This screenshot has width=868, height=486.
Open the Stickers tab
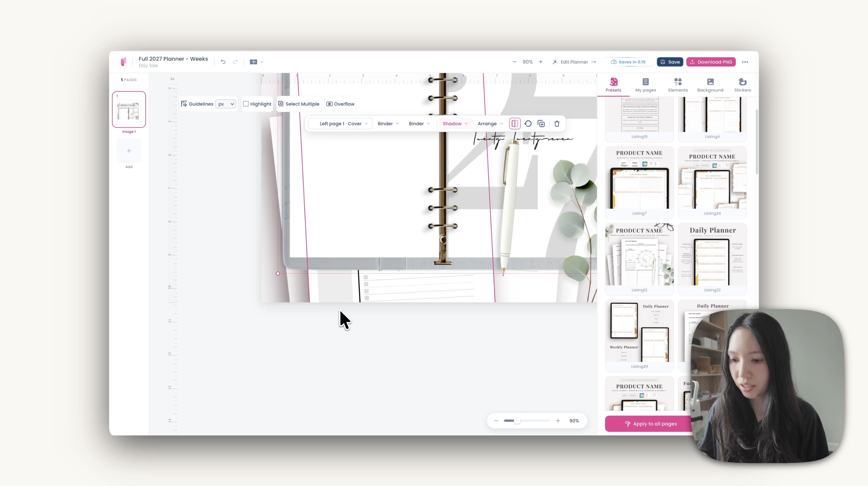pyautogui.click(x=743, y=85)
